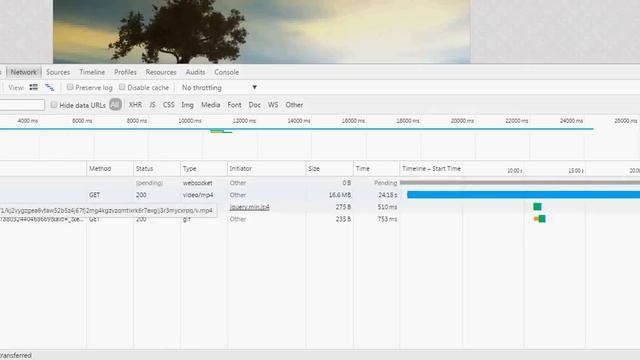Image resolution: width=640 pixels, height=360 pixels.
Task: Sort by the Time column header
Action: click(x=376, y=169)
